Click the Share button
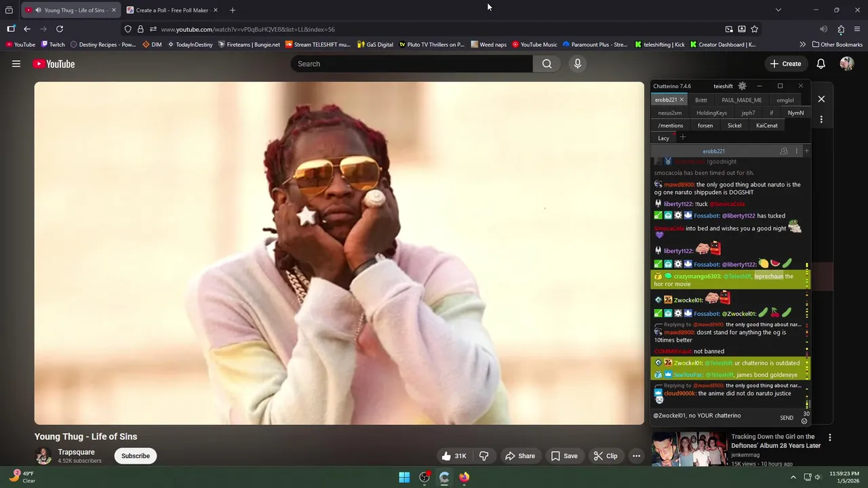This screenshot has width=868, height=488. coord(519,456)
